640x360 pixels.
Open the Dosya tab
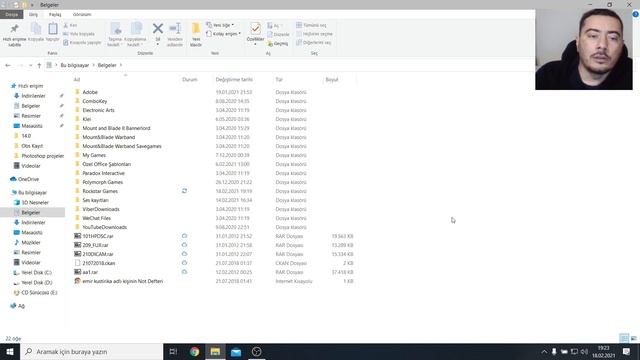point(11,14)
